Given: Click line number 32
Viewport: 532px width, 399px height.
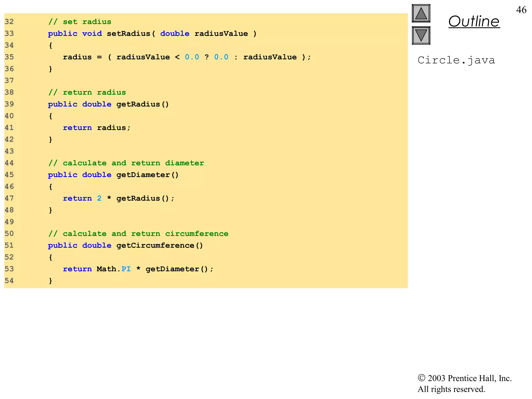Looking at the screenshot, I should pos(9,22).
